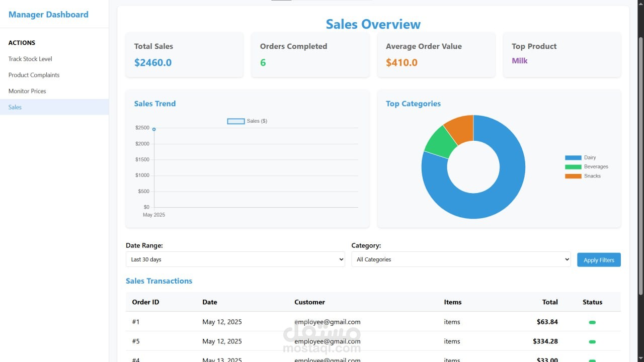Screen dimensions: 644x362
Task: Click the page vertical scrollbar
Action: (640, 166)
